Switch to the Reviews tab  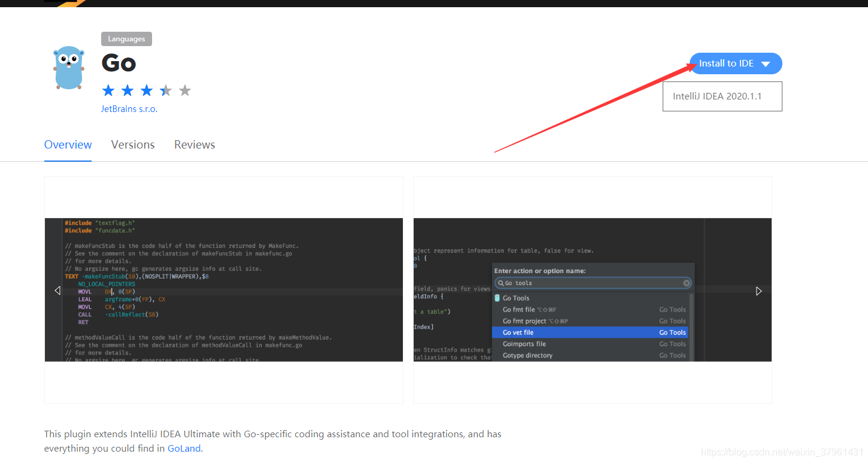tap(195, 145)
